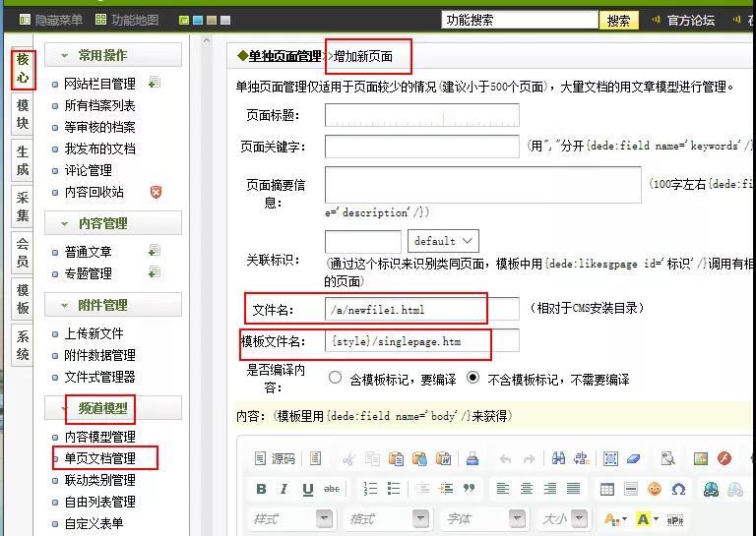Click the insert image icon
Image resolution: width=756 pixels, height=536 pixels.
[701, 458]
